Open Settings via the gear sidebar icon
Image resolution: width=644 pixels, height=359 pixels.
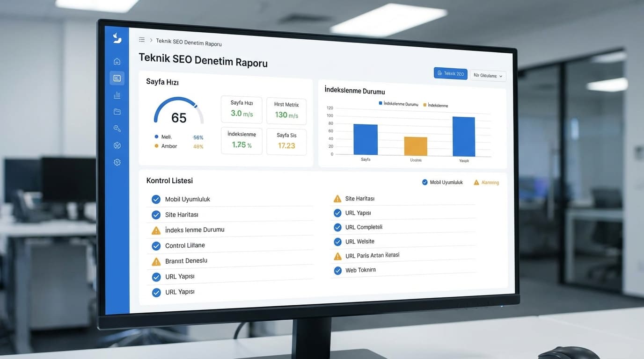coord(117,162)
